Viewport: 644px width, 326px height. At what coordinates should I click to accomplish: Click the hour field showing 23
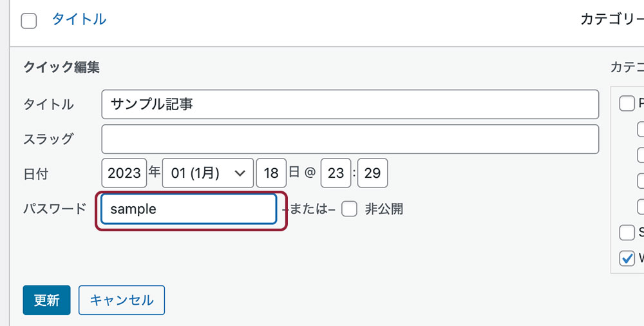coord(336,173)
